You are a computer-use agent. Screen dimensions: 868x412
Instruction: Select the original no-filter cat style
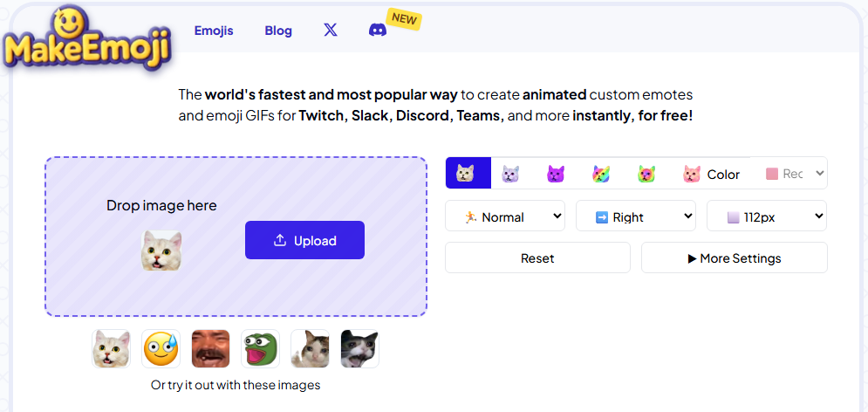pyautogui.click(x=467, y=174)
